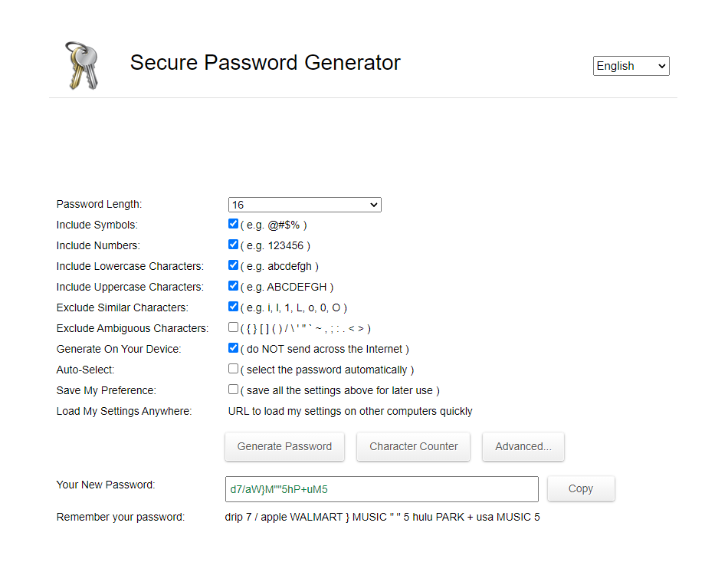
Task: Open URL to load my settings link
Action: tap(350, 411)
